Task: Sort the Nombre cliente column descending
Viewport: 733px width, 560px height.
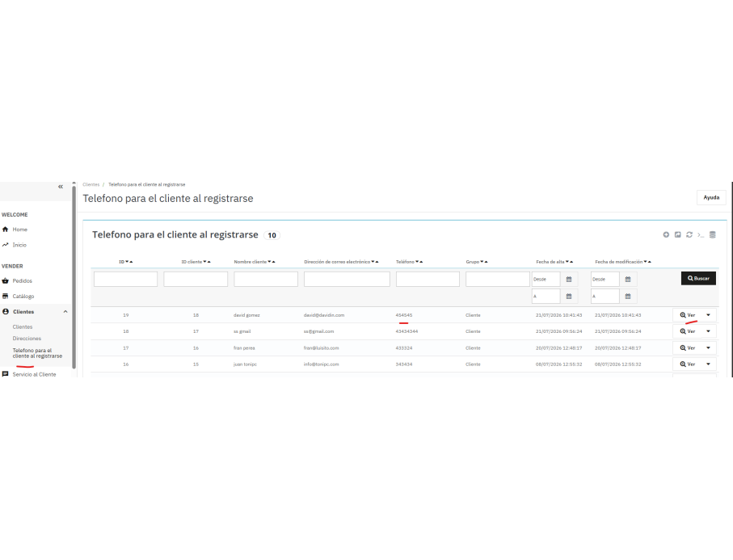Action: [x=269, y=262]
